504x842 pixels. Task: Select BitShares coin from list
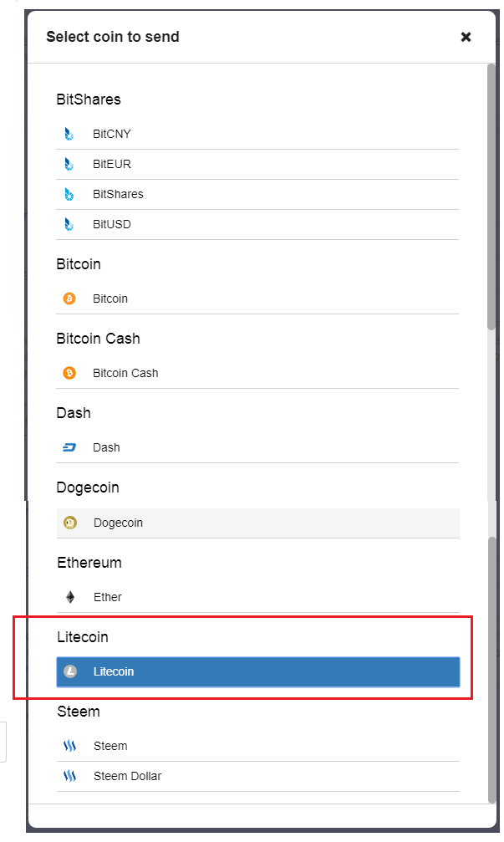(x=118, y=194)
